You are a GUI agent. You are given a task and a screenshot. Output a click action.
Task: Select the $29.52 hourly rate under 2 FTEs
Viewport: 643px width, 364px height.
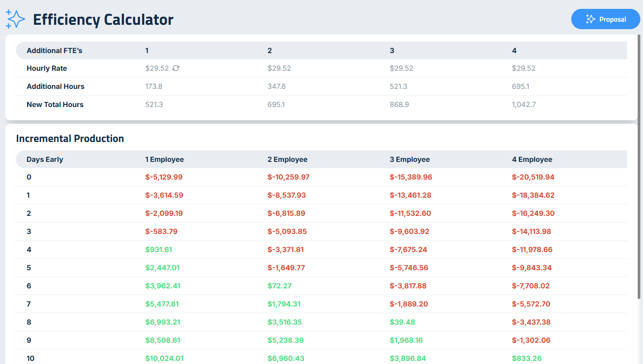pyautogui.click(x=279, y=69)
